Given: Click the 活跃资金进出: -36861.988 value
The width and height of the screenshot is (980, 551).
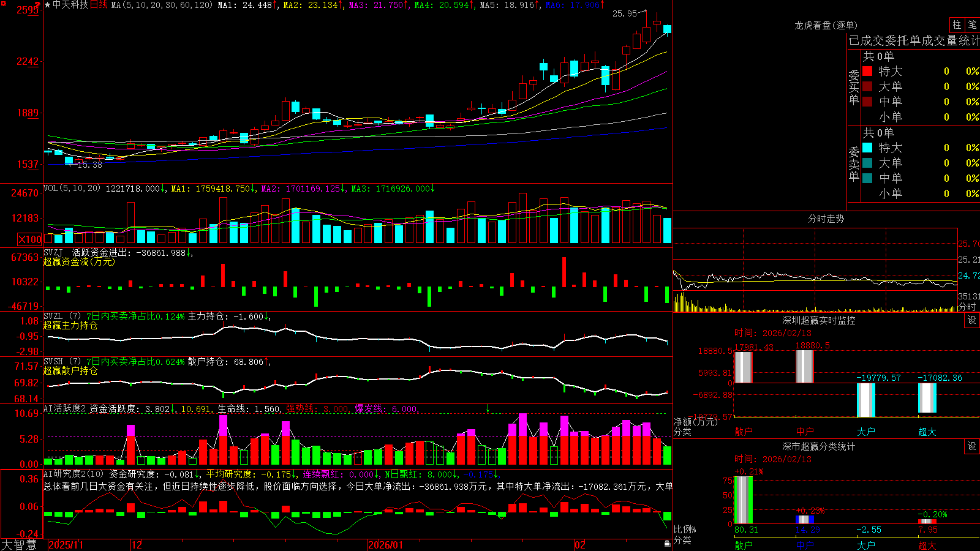Looking at the screenshot, I should coord(132,252).
